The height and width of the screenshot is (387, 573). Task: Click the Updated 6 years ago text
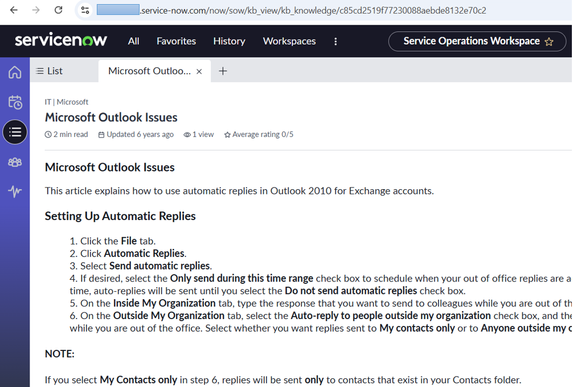click(140, 134)
